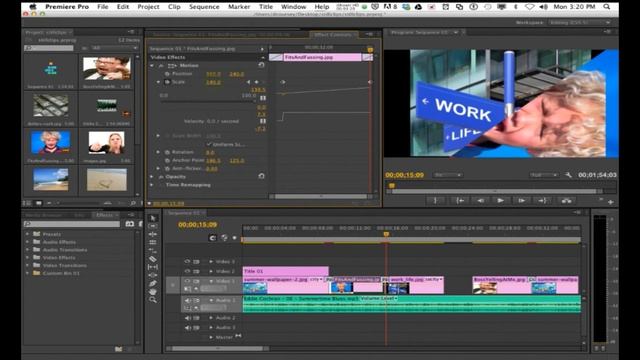This screenshot has height=360, width=640.
Task: Select the Hand tool
Action: pos(153,291)
